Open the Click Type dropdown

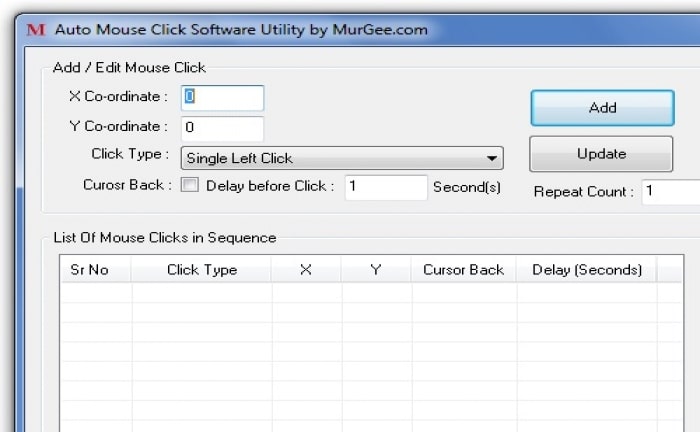click(x=342, y=158)
